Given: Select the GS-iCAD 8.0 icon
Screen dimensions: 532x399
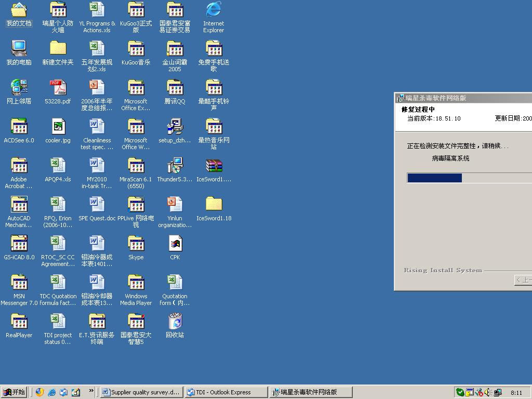Looking at the screenshot, I should point(19,248).
